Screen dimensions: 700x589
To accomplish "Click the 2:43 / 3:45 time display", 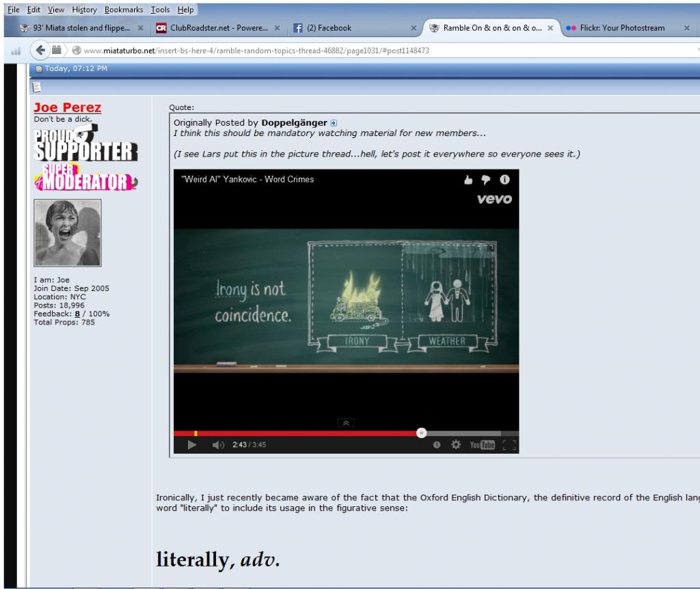I will click(249, 445).
